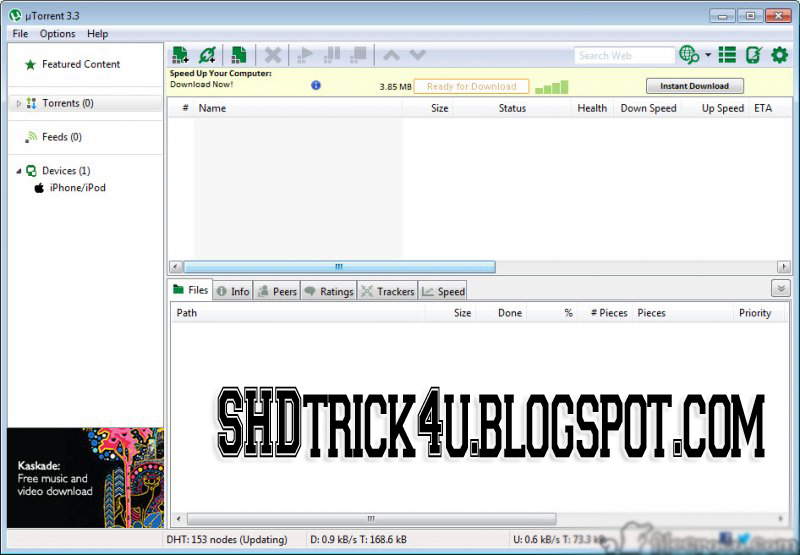Click the Feeds RSS icon
800x555 pixels.
point(31,137)
